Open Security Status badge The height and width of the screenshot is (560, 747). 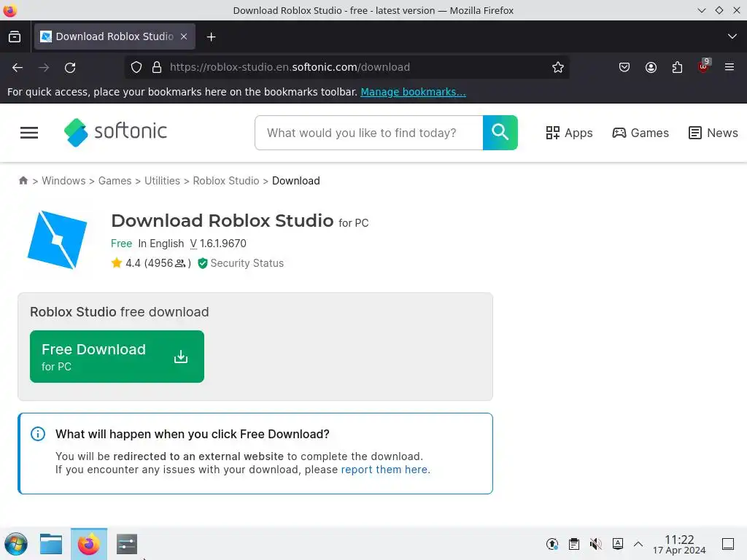pos(241,262)
